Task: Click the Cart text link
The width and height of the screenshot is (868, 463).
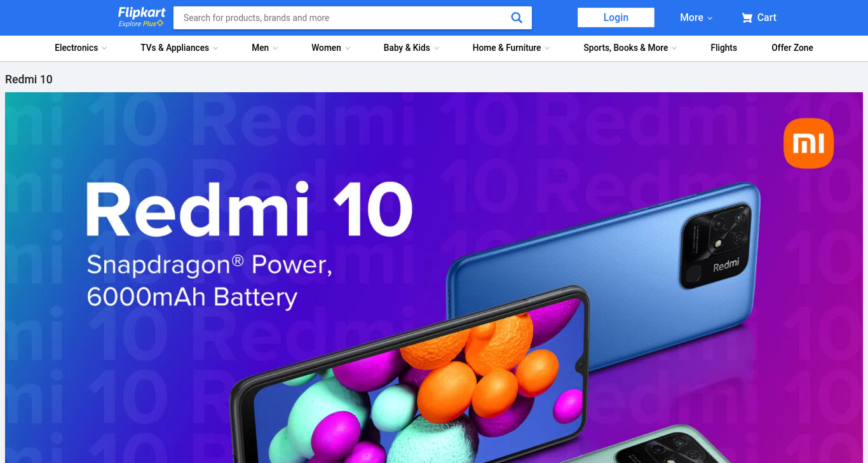Action: (767, 18)
